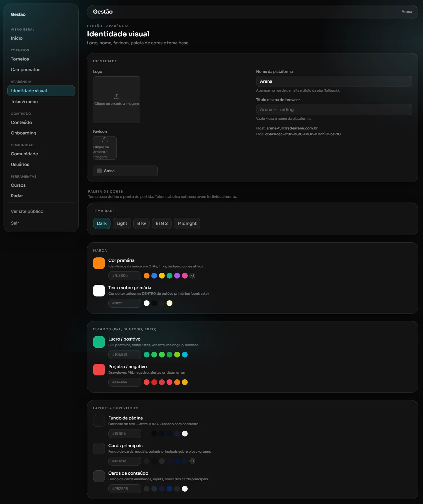Pick the pink preset for Cor primária
The image size is (423, 504).
[185, 276]
